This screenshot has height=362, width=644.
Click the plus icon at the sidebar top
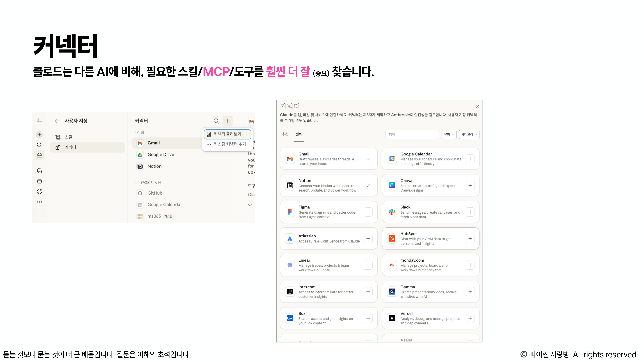[x=39, y=134]
